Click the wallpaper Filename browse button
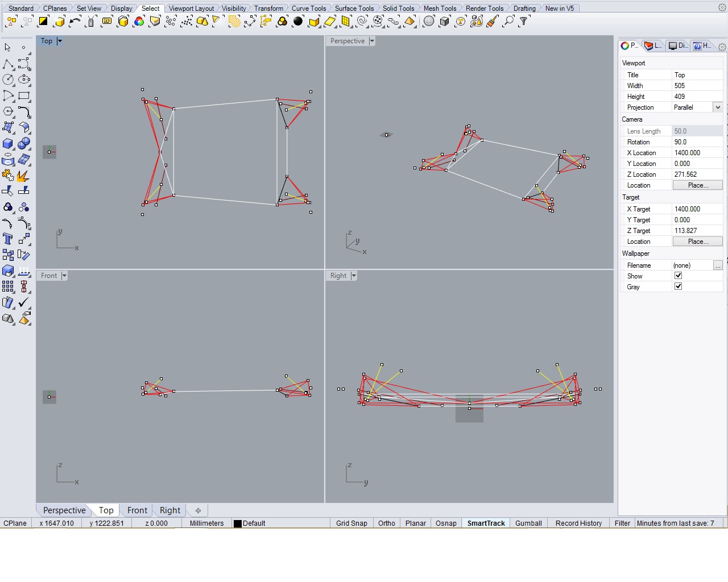 pyautogui.click(x=718, y=265)
